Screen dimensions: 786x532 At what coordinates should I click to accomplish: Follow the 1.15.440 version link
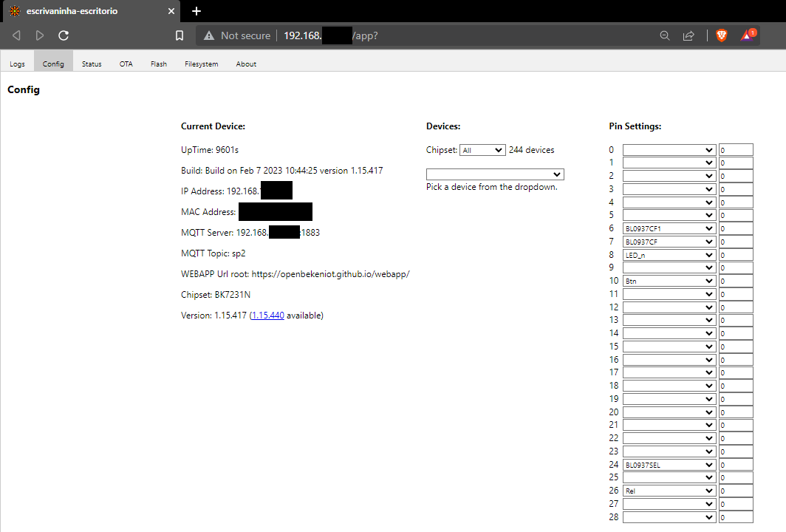267,316
